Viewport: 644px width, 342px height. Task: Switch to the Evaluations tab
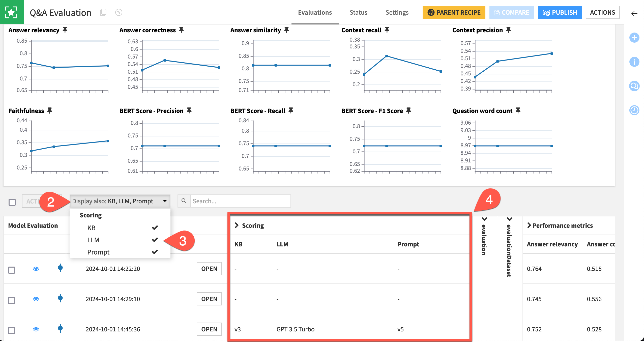click(x=315, y=12)
